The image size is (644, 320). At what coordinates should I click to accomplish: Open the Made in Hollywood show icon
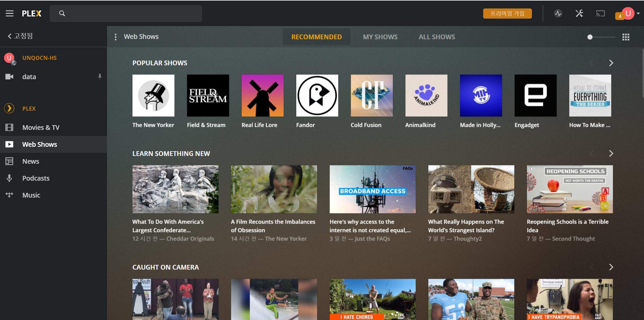tap(481, 95)
